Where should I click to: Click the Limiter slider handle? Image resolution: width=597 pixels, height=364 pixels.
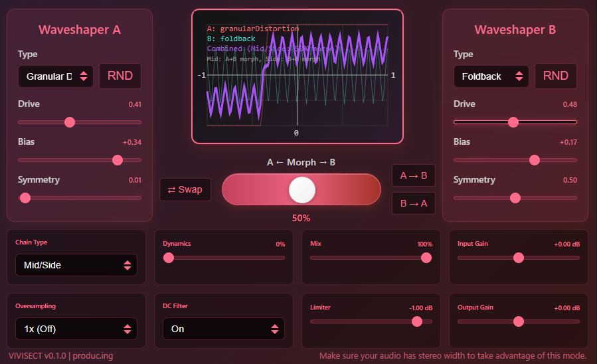[x=416, y=321]
